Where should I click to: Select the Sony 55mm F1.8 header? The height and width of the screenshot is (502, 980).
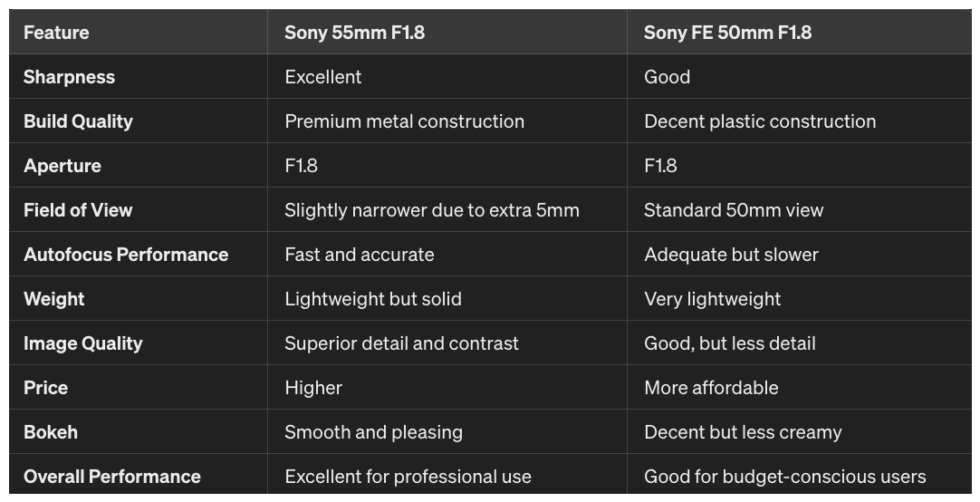click(x=354, y=33)
